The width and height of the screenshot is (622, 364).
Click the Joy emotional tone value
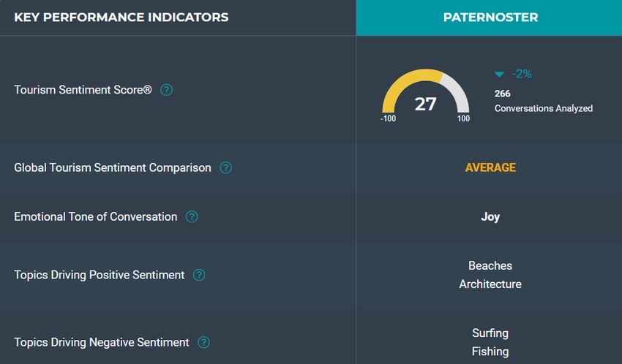pyautogui.click(x=490, y=217)
